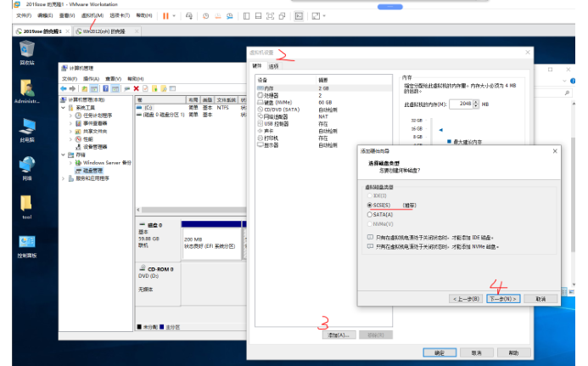Take a snapshot with the clock icon
This screenshot has height=366, width=588.
[x=206, y=16]
